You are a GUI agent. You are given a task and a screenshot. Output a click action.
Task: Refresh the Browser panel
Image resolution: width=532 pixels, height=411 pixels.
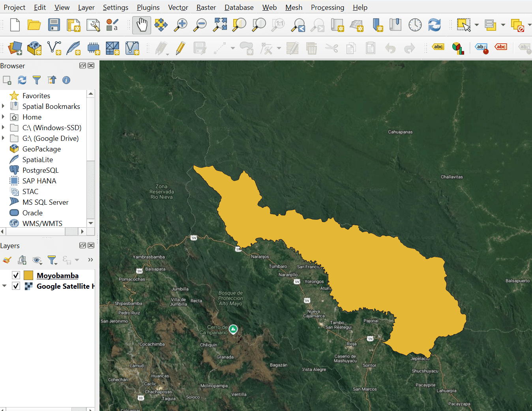pyautogui.click(x=22, y=80)
